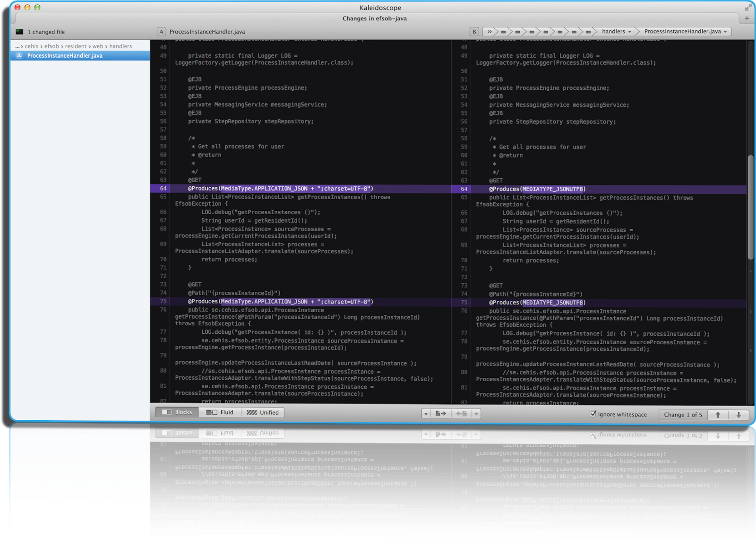Go to previous change with up arrow
756x548 pixels.
(x=718, y=415)
